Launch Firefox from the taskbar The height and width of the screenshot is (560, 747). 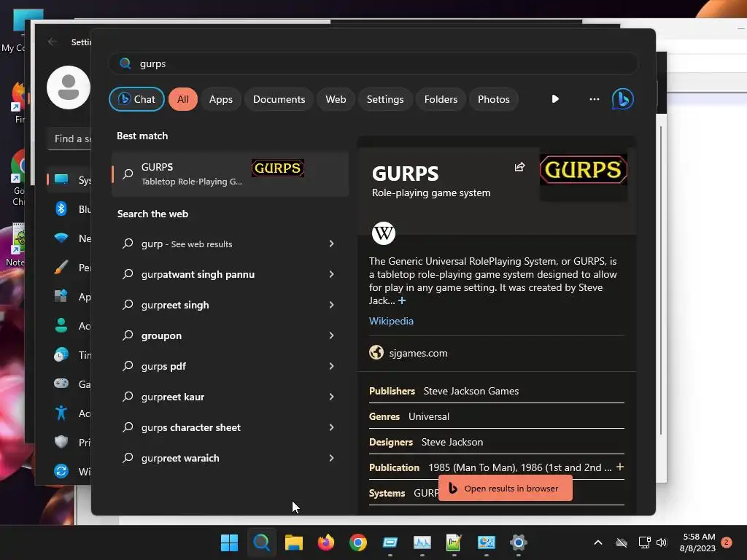click(326, 542)
